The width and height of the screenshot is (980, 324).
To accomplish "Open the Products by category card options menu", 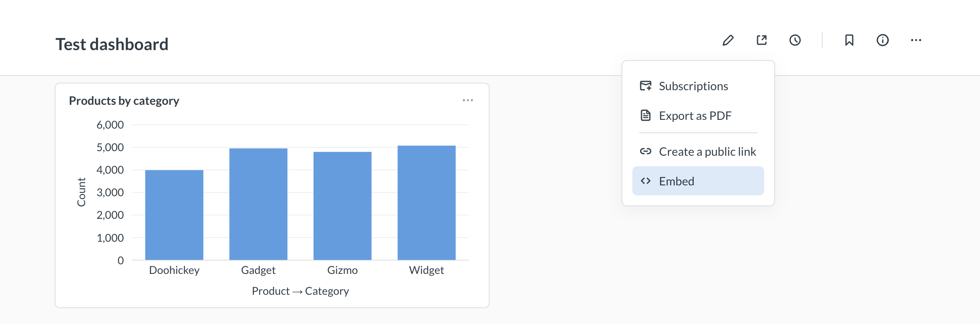I will [467, 100].
